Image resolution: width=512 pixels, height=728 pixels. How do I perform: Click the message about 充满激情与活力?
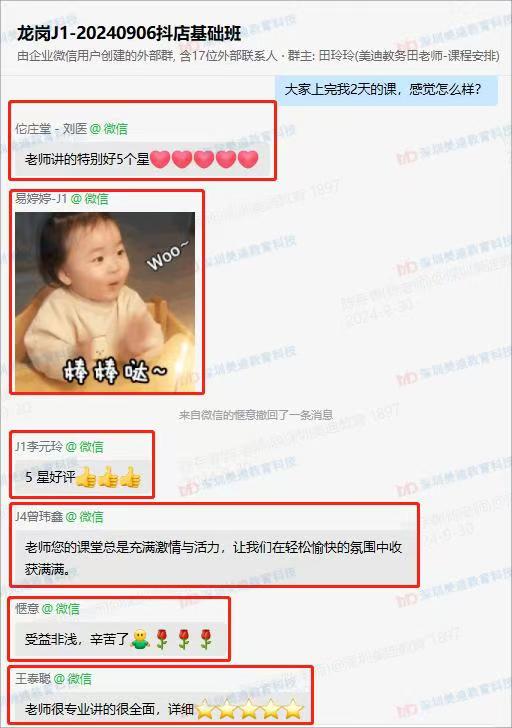pos(214,558)
